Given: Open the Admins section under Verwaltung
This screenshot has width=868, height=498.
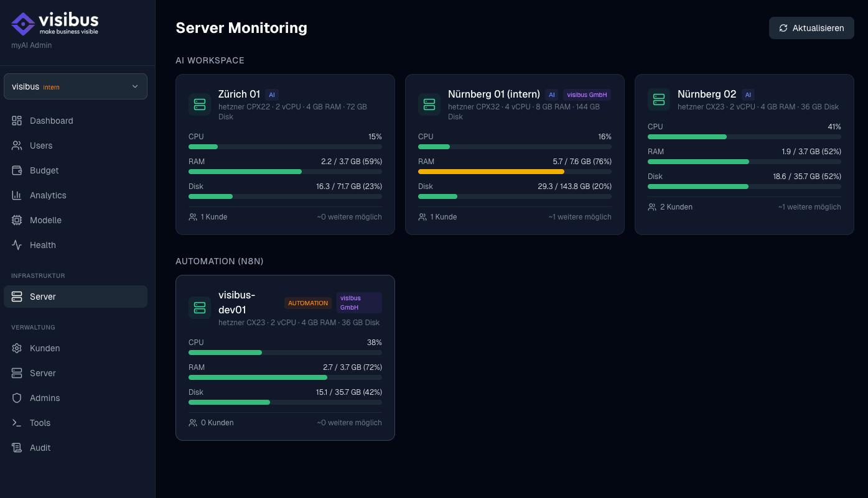Looking at the screenshot, I should point(17,398).
